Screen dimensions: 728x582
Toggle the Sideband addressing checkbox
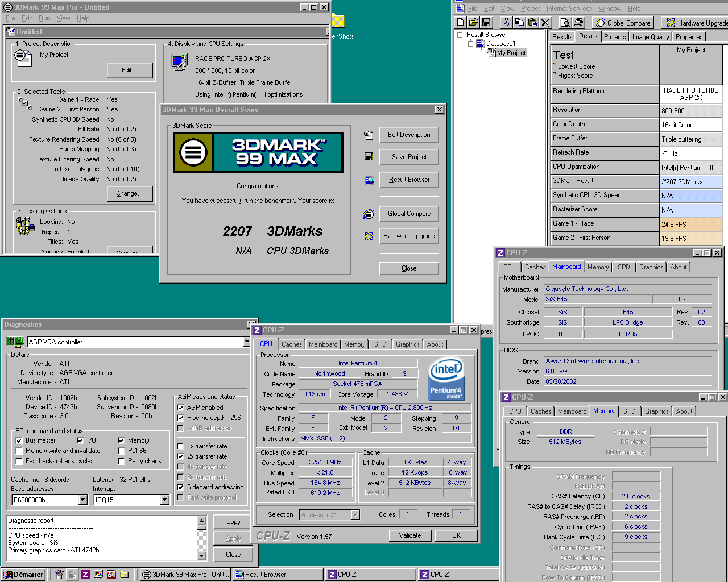[180, 487]
